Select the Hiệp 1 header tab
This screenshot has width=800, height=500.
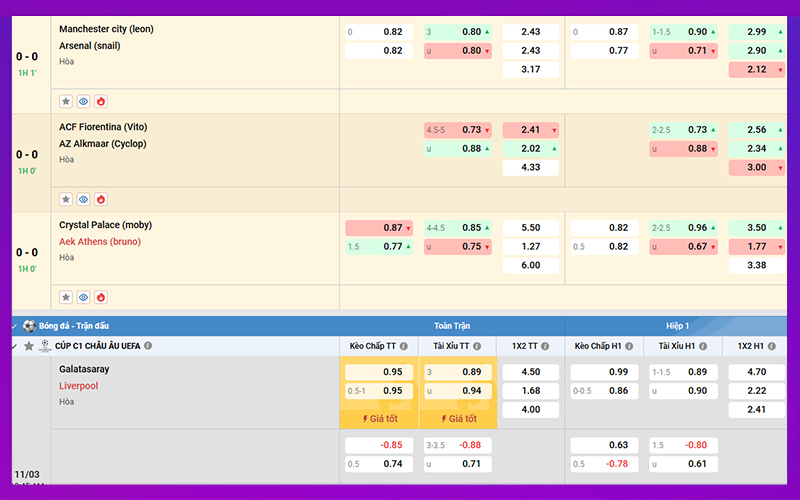click(677, 326)
